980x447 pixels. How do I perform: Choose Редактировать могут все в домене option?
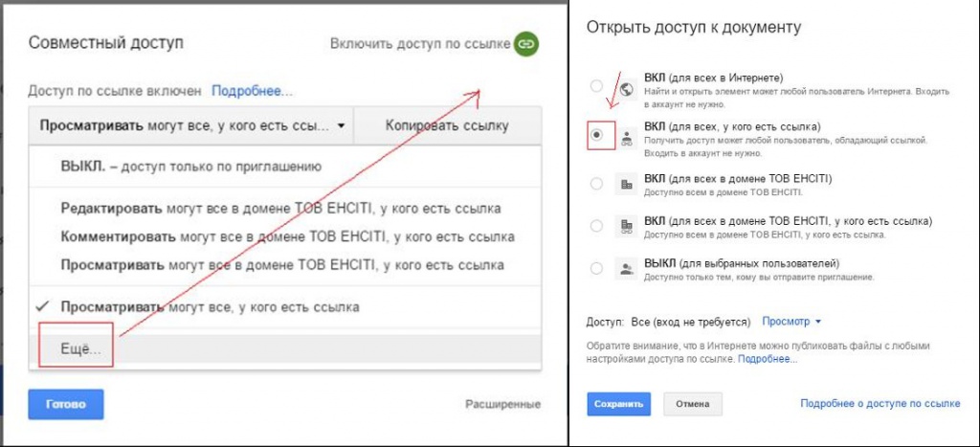(x=285, y=208)
